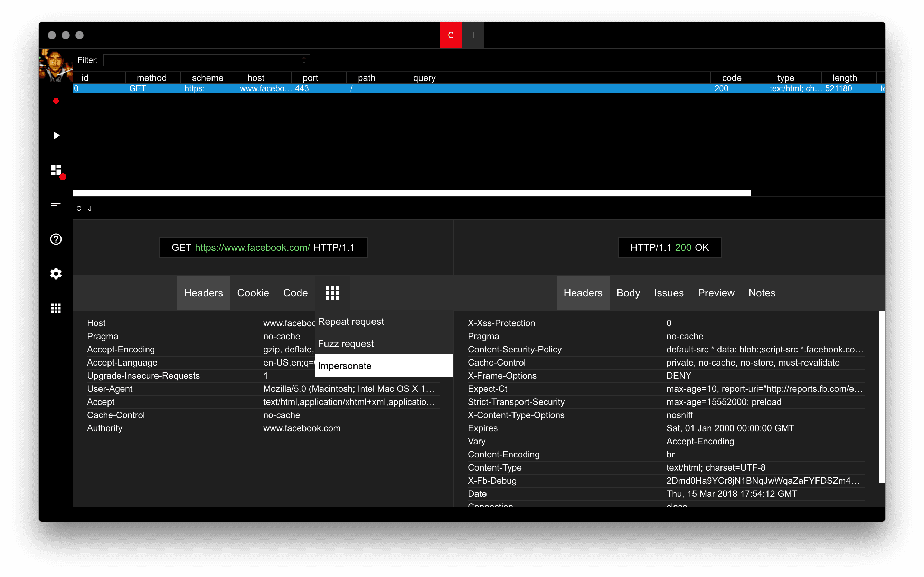The image size is (924, 577).
Task: Click the https://www.facebook.com/ request URL
Action: 252,248
